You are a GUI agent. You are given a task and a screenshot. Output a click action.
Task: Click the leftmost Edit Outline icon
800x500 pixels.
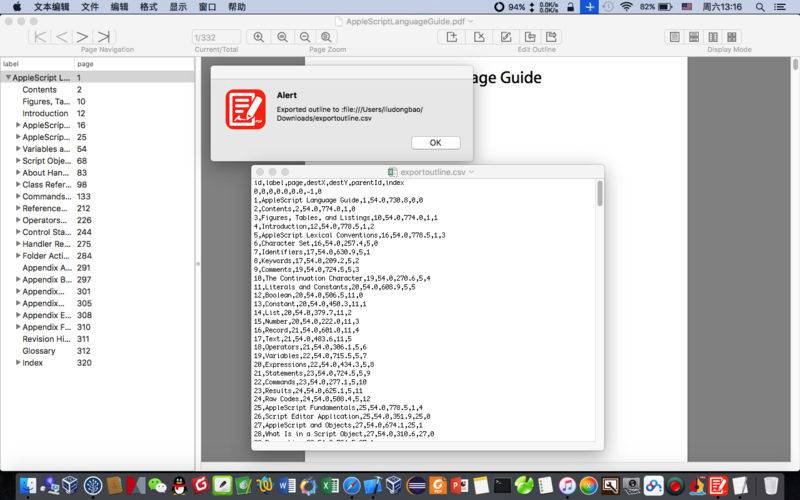pyautogui.click(x=452, y=37)
